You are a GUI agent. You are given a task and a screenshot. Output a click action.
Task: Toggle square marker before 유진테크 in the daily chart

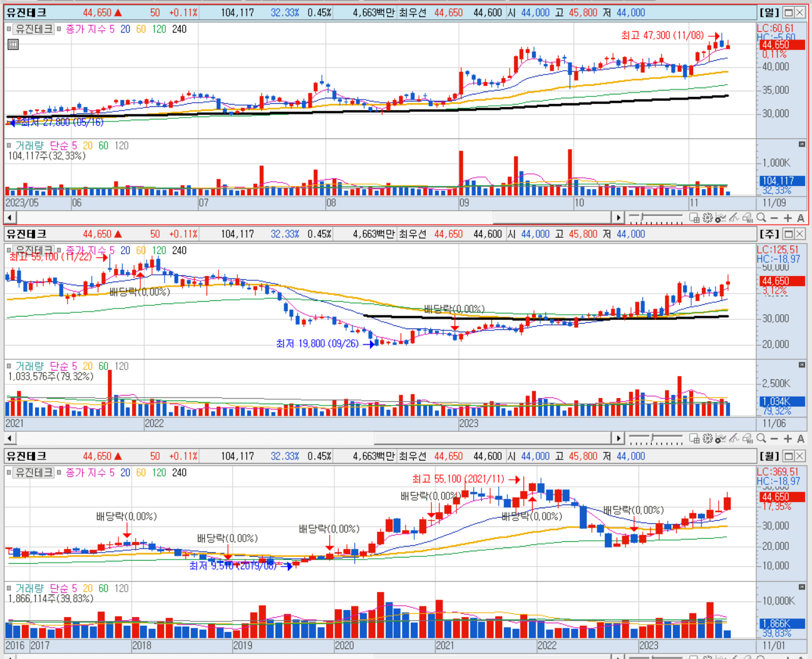point(9,29)
